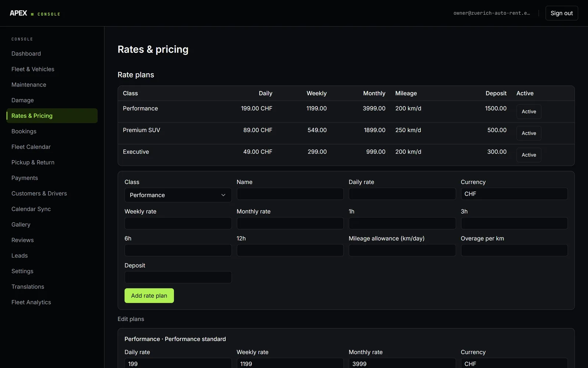Navigate to Bookings
Viewport: 588px width, 368px height.
click(52, 131)
